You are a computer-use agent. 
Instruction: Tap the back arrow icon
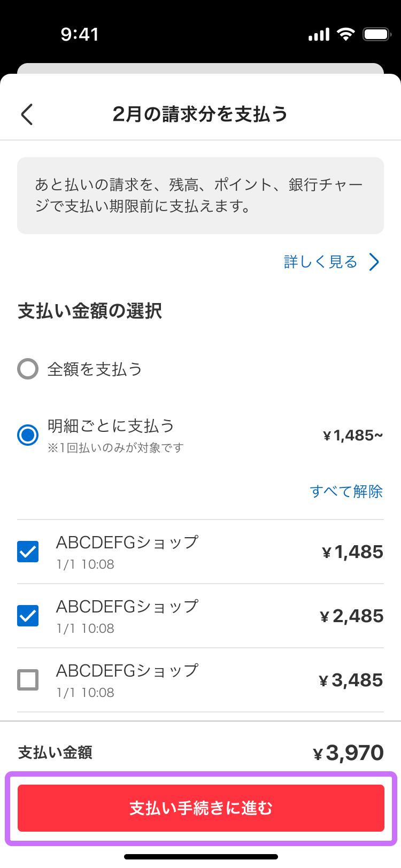coord(27,114)
